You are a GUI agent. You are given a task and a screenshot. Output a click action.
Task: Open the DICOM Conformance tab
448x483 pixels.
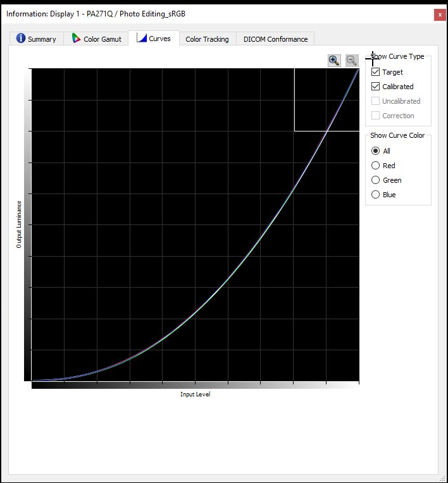coord(275,39)
